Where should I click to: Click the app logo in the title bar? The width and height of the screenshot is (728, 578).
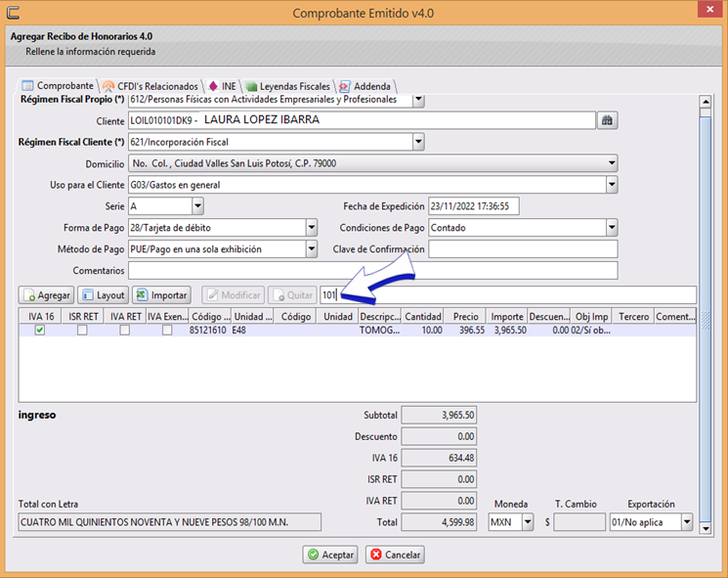coord(13,12)
